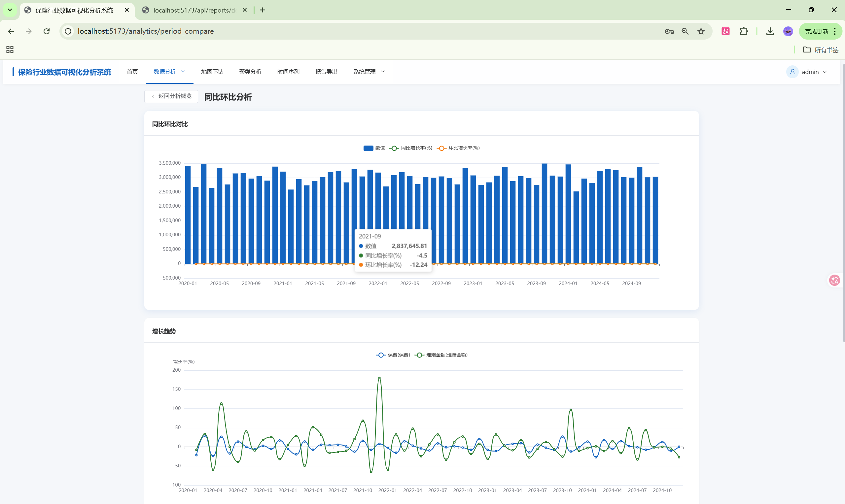Click the floating translate icon on right edge
The height and width of the screenshot is (504, 845).
coord(834,280)
